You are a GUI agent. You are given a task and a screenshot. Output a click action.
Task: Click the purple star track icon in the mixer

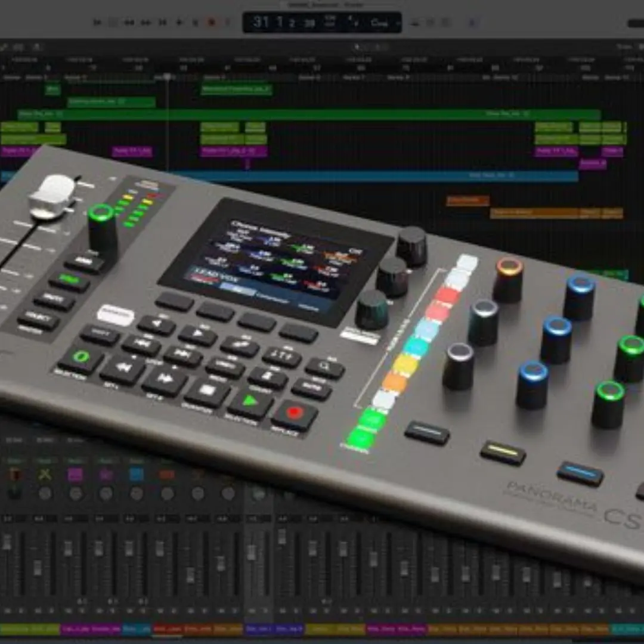click(106, 475)
